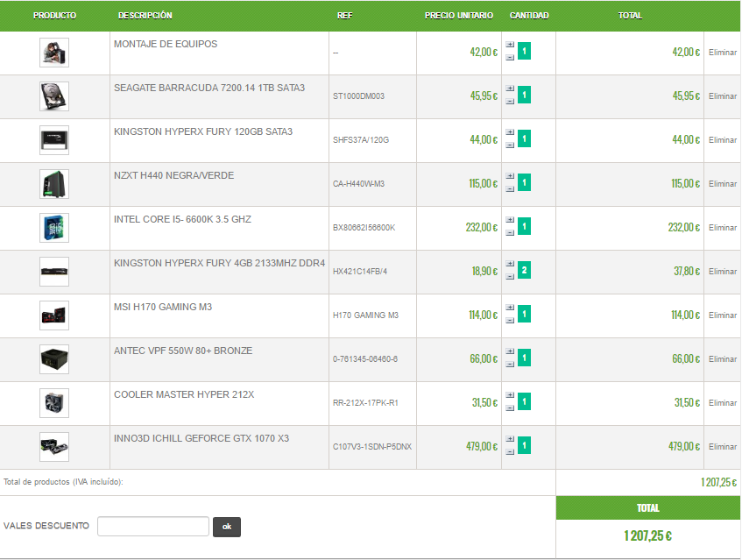Remove Kingston 120GB SSD via Eliminar
This screenshot has width=742, height=560.
click(723, 140)
